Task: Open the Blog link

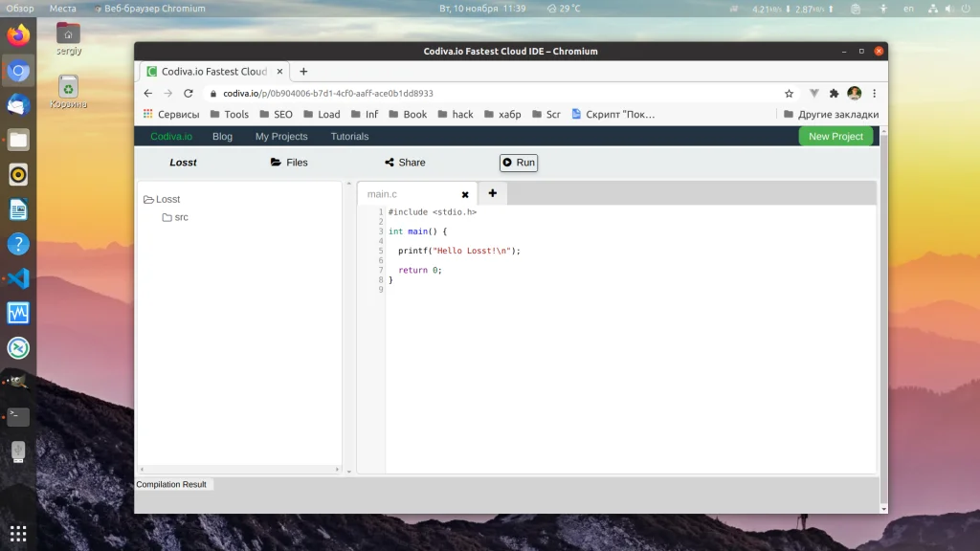Action: (x=222, y=137)
